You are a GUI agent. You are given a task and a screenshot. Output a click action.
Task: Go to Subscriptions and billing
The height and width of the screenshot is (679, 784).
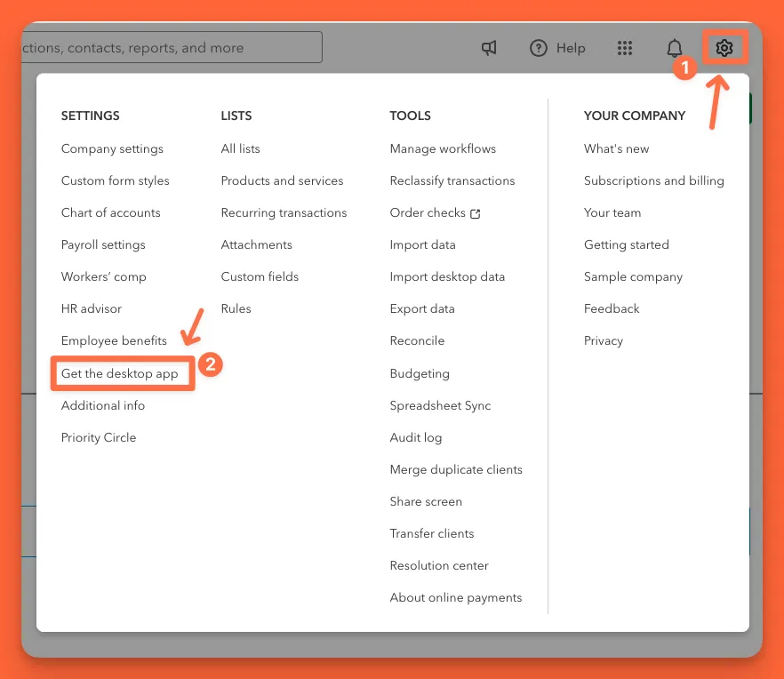tap(653, 181)
